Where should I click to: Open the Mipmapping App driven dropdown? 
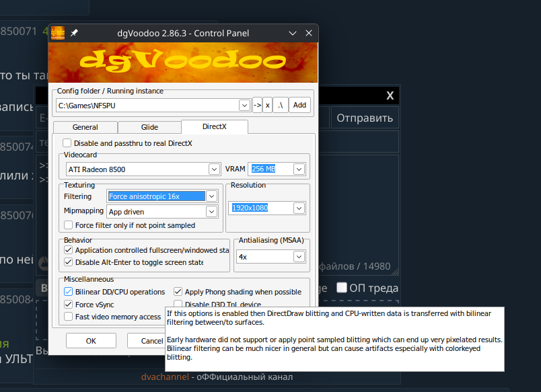211,212
